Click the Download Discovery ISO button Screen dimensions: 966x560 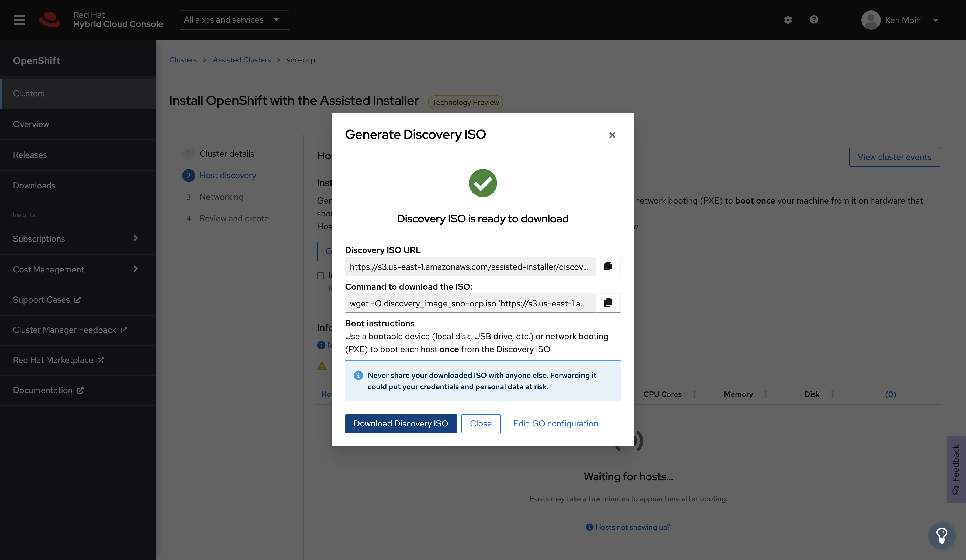click(401, 424)
